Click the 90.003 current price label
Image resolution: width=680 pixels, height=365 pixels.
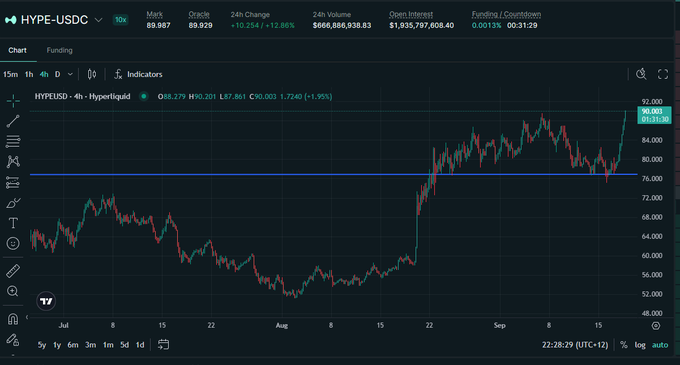654,115
